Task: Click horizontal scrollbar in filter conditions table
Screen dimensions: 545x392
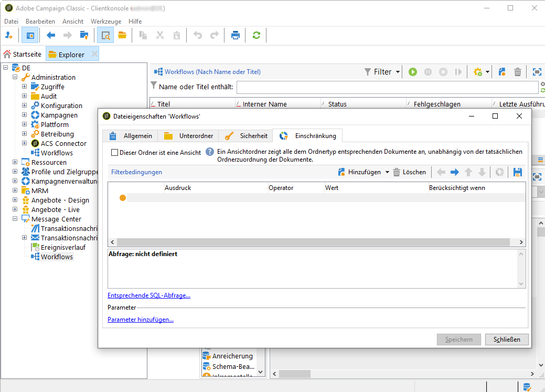Action: [313, 242]
